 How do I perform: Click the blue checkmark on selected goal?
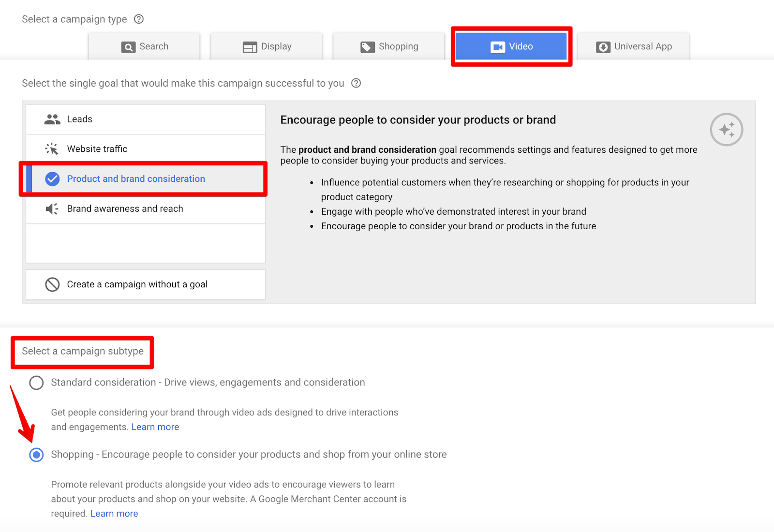coord(52,179)
